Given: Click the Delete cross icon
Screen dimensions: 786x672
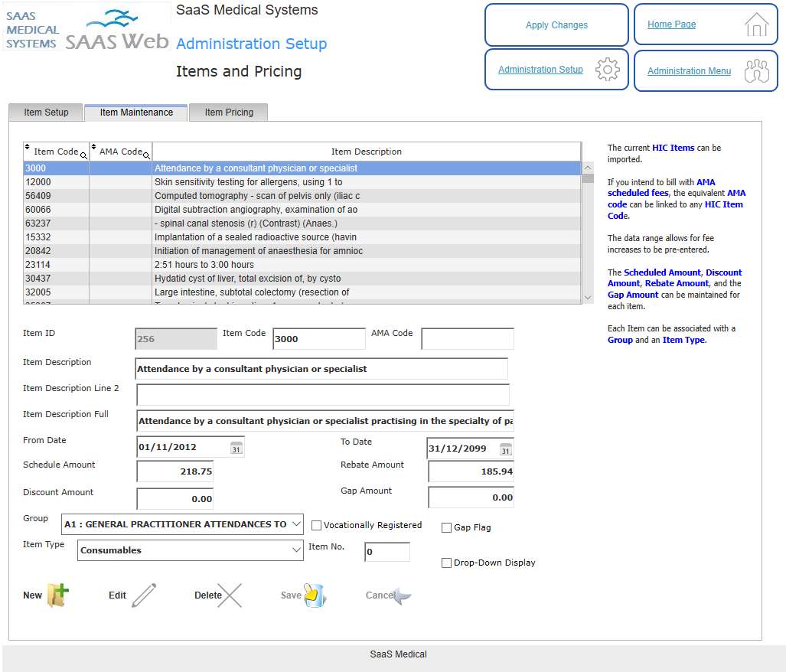Looking at the screenshot, I should click(230, 595).
